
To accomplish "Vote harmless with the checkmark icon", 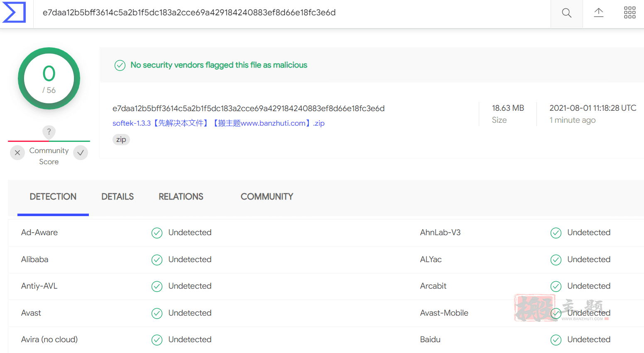I will tap(81, 153).
